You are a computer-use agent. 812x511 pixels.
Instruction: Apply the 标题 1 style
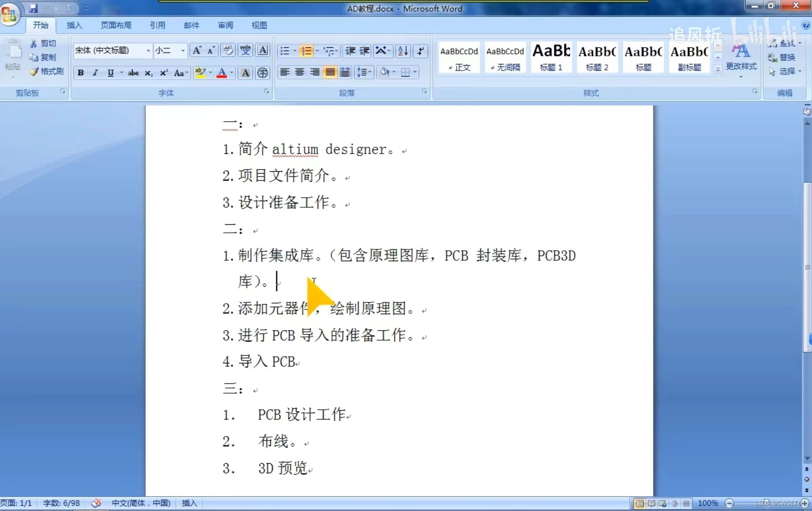click(x=551, y=57)
